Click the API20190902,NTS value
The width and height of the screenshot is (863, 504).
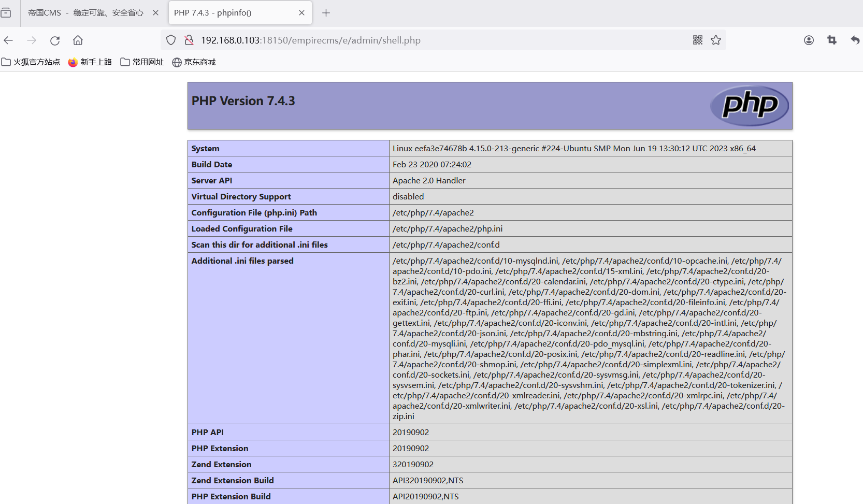(426, 497)
